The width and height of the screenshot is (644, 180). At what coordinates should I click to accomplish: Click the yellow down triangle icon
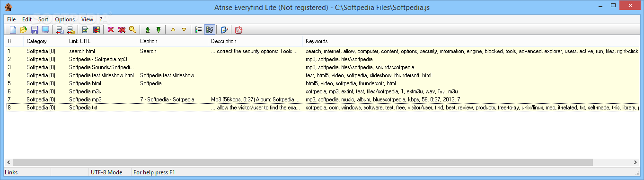click(184, 30)
